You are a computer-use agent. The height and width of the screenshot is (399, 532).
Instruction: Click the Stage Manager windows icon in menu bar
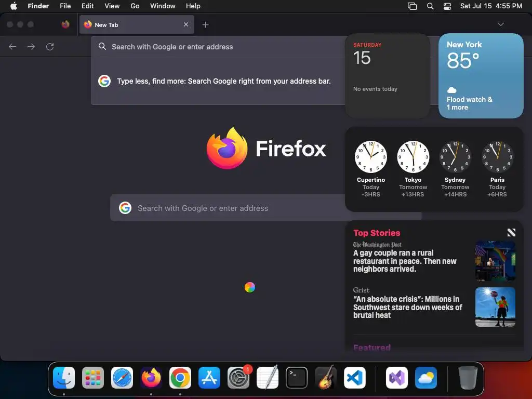(412, 6)
